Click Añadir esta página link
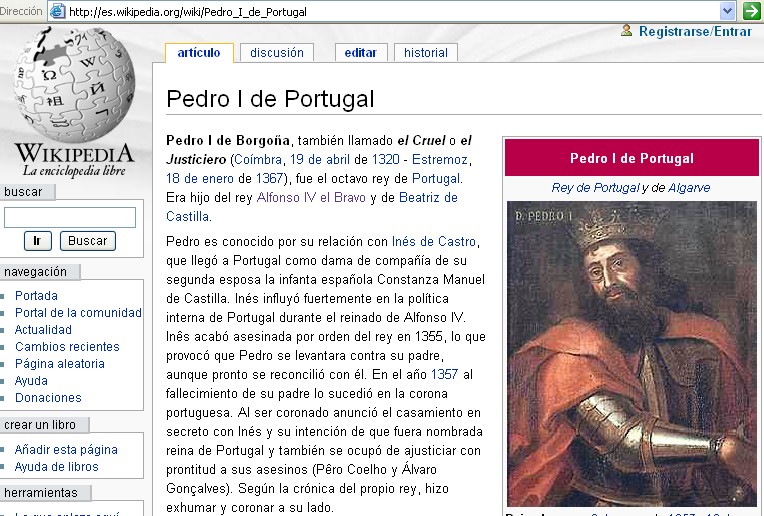Screen dimensions: 764x516 point(66,449)
